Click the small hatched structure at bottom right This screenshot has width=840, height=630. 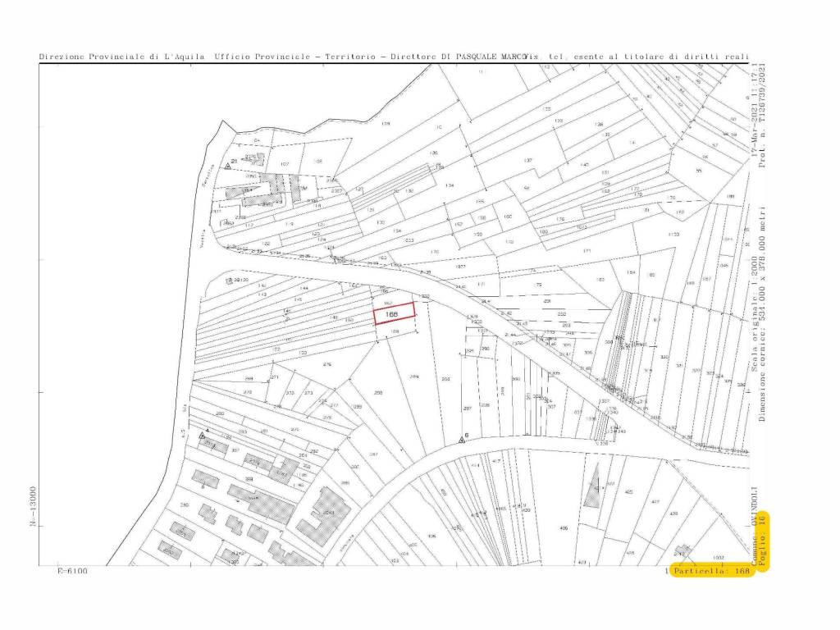(x=684, y=550)
